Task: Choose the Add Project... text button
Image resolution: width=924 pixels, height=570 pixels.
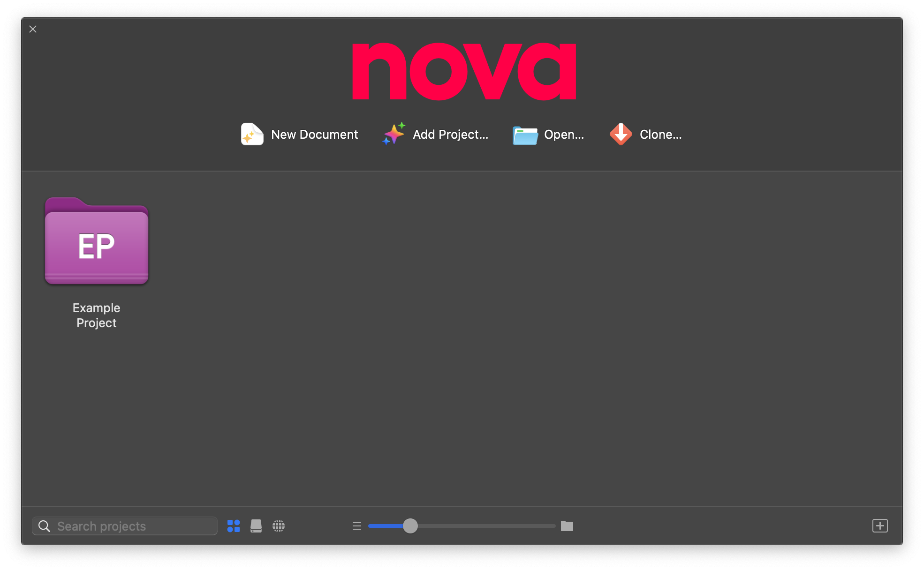Action: 450,135
